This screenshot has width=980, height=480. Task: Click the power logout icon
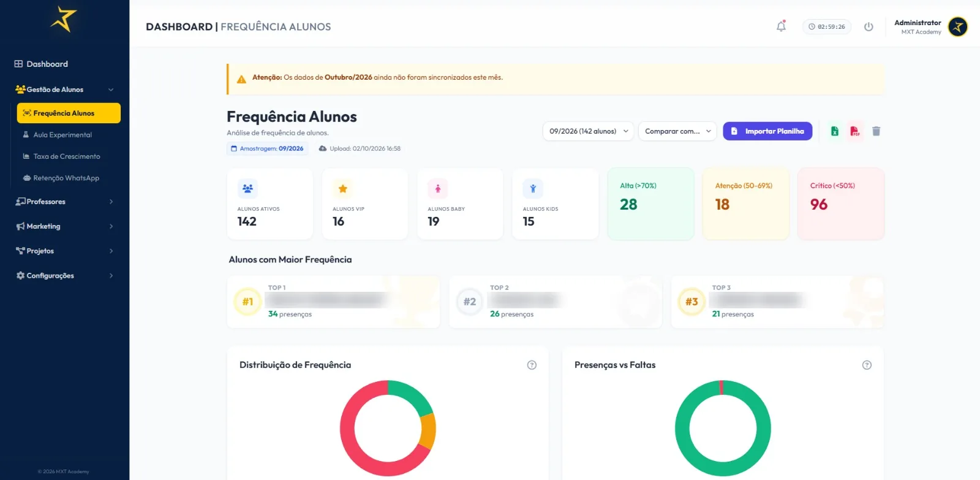click(869, 26)
